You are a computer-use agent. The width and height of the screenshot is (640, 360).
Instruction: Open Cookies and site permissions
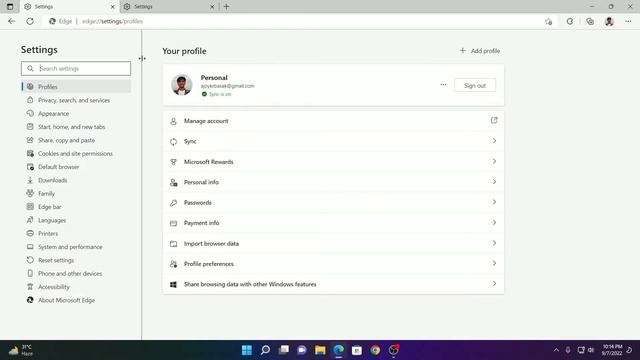click(x=76, y=153)
